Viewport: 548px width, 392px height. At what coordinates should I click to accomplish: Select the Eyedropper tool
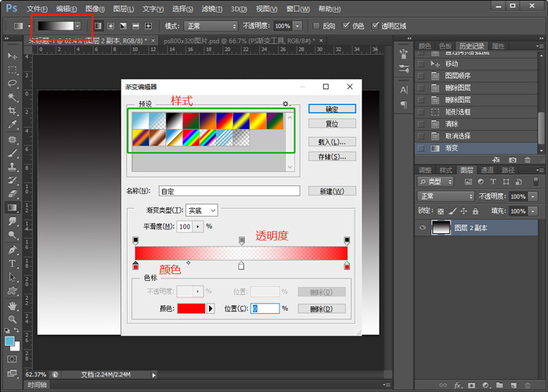tap(13, 124)
